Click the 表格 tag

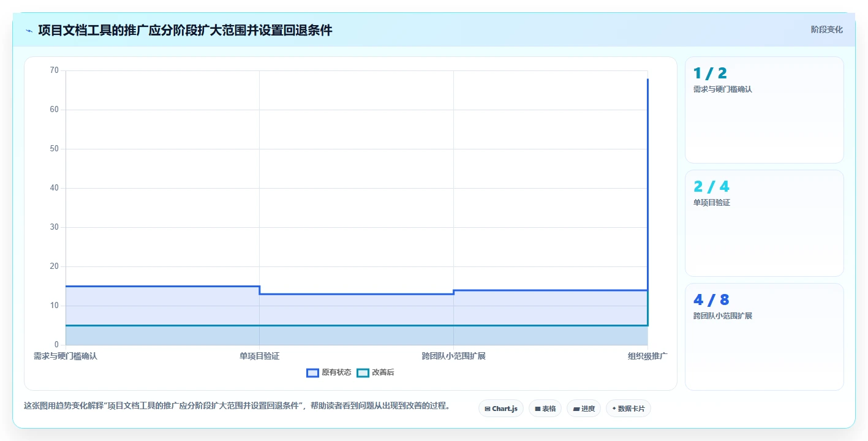click(545, 409)
